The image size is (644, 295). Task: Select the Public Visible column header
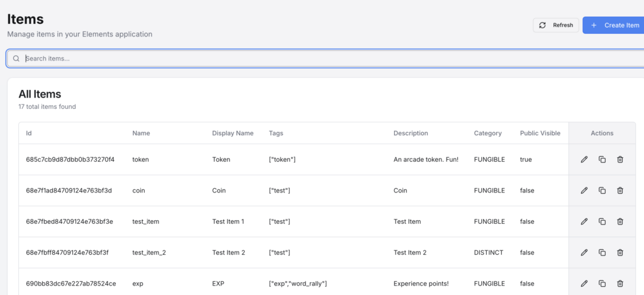pos(540,133)
